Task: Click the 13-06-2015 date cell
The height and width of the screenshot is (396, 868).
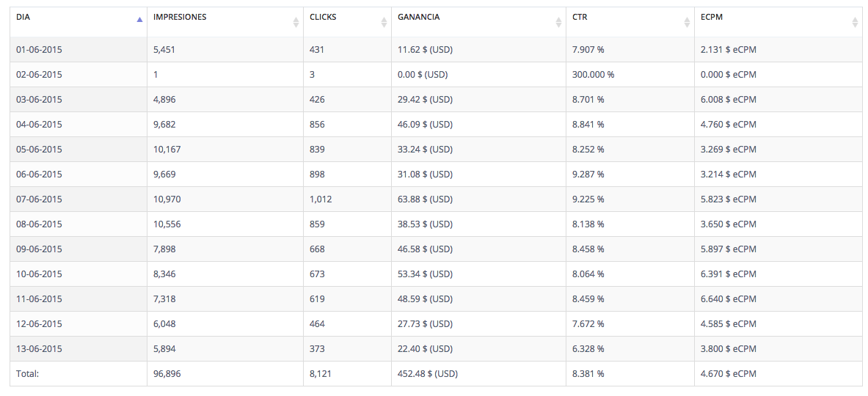Action: [x=39, y=349]
